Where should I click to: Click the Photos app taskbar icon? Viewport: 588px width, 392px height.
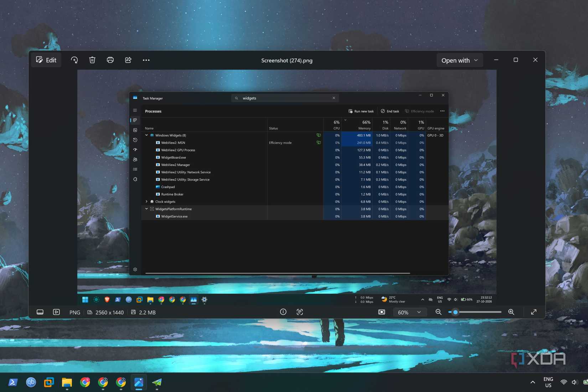139,382
